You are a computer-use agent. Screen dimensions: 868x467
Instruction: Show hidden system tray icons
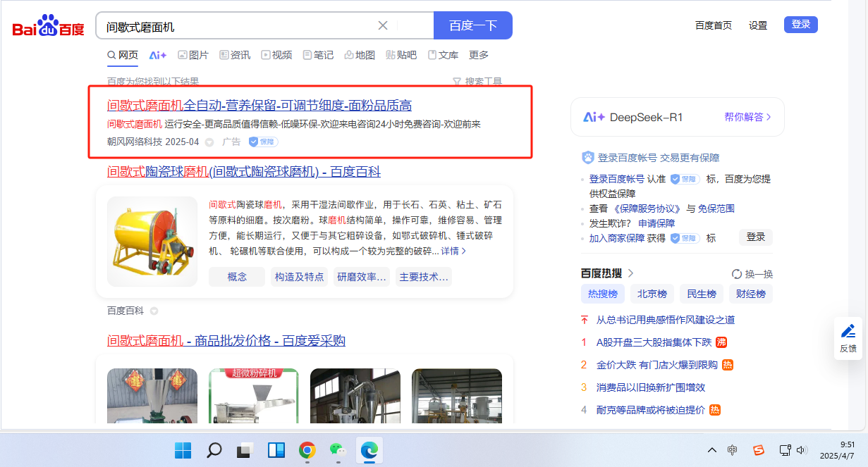click(711, 450)
